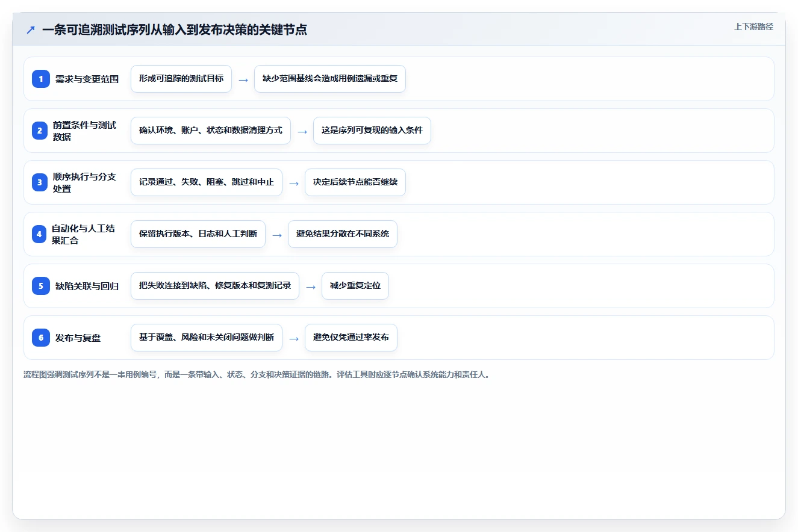Viewport: 798px width, 532px height.
Task: Click the 避免结果分散在不同系统 chip
Action: pyautogui.click(x=343, y=234)
